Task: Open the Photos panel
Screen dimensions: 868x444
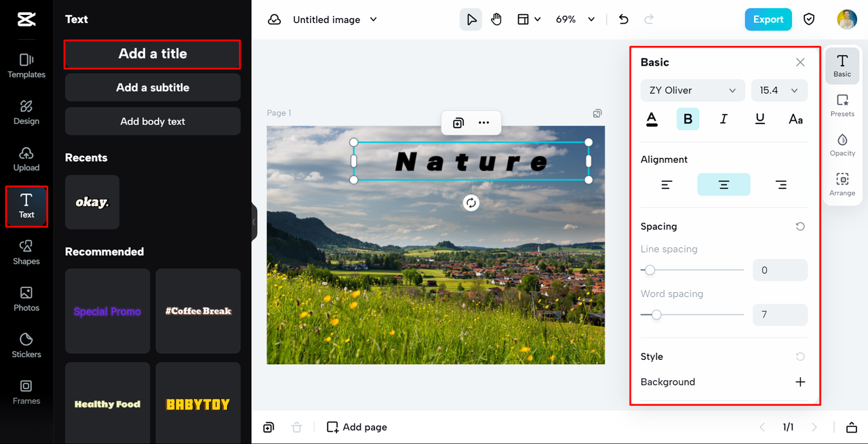Action: [26, 299]
